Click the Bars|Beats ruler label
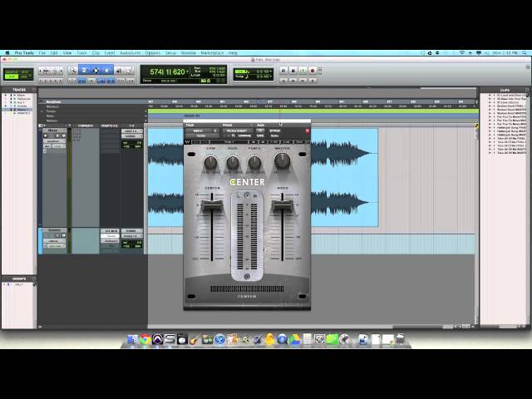The width and height of the screenshot is (532, 399). click(x=53, y=101)
